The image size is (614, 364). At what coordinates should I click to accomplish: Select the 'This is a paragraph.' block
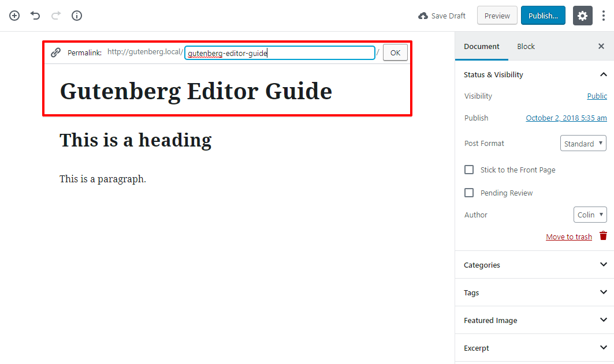103,179
